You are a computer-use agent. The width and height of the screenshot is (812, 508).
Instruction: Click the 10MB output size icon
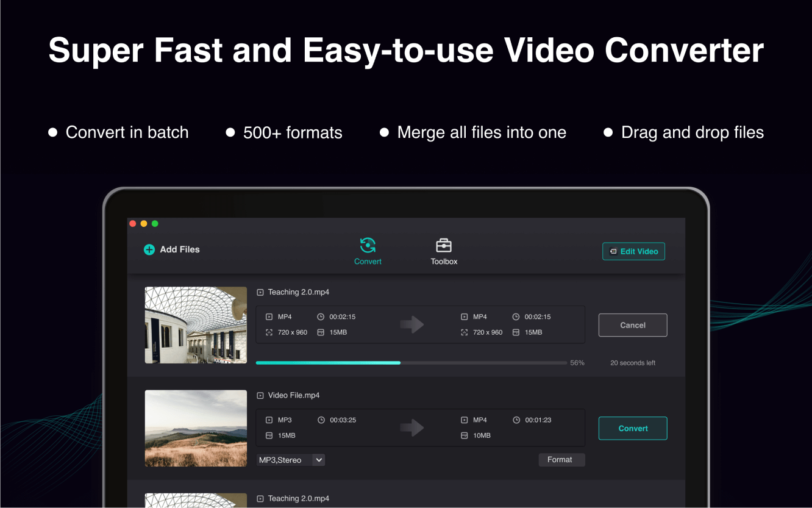tap(465, 435)
